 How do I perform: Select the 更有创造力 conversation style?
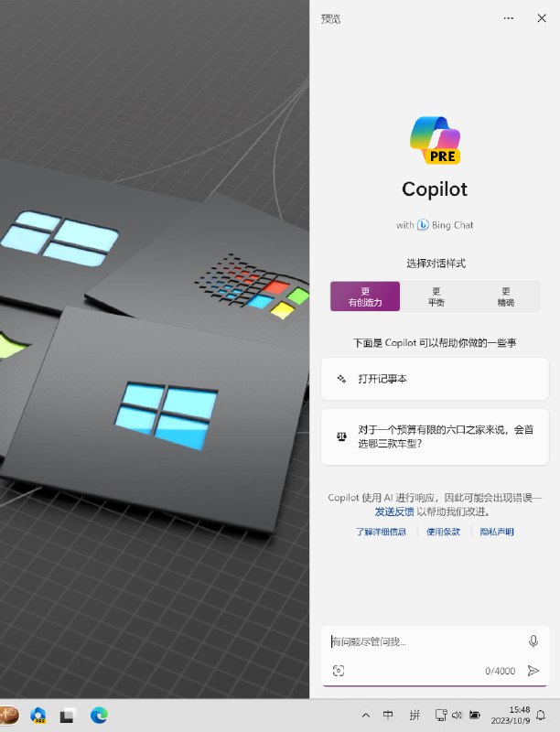[365, 296]
